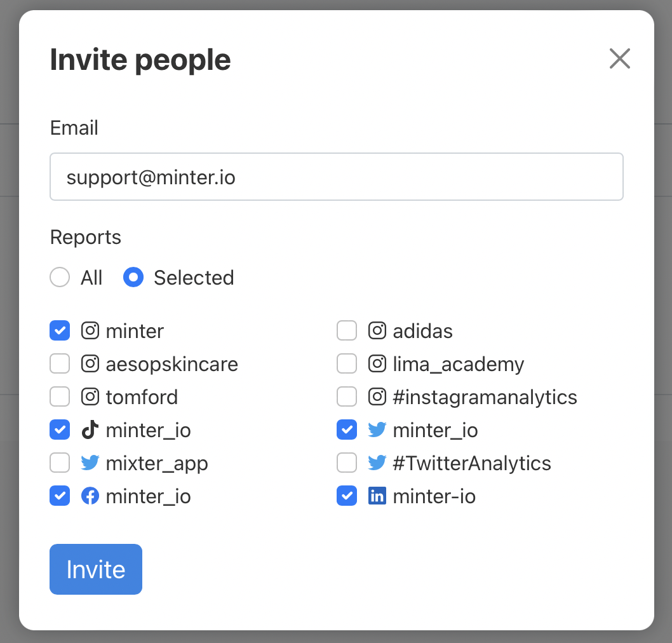This screenshot has width=672, height=643.
Task: Check the tomford report checkbox
Action: (60, 397)
